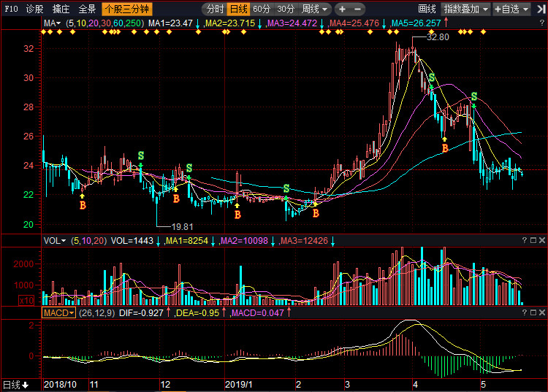Open the F10 company info page
Viewport: 548px width, 392px height.
11,9
